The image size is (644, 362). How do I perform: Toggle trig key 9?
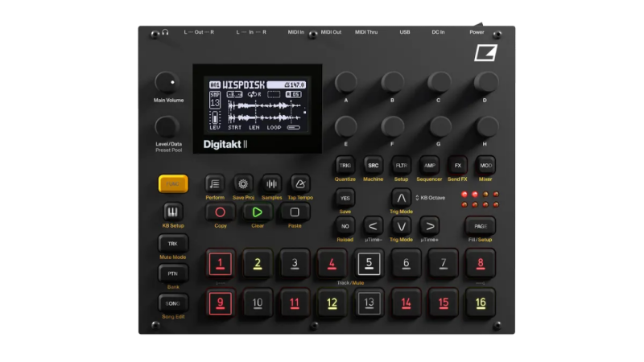220,303
